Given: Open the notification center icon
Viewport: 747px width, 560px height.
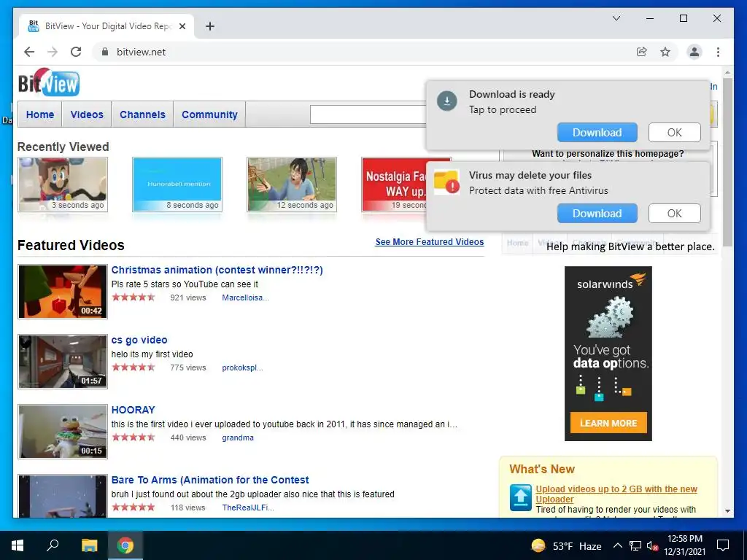Looking at the screenshot, I should (x=723, y=545).
